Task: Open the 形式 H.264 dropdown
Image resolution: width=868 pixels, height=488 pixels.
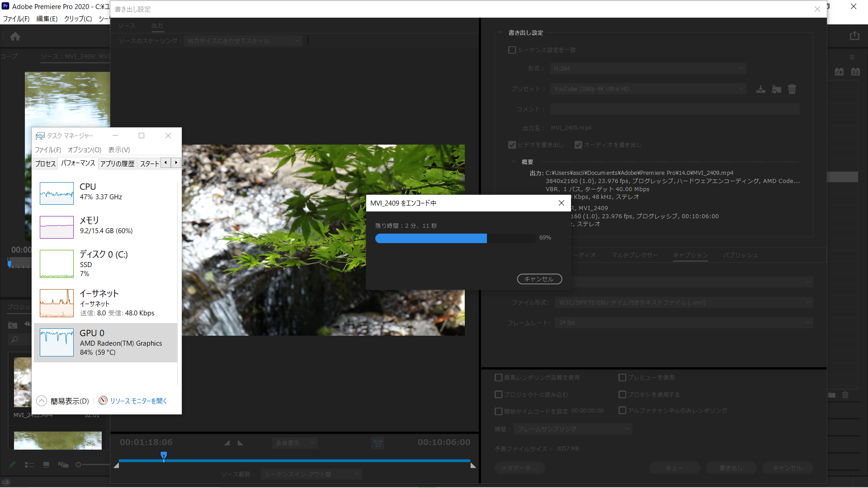Action: coord(648,69)
